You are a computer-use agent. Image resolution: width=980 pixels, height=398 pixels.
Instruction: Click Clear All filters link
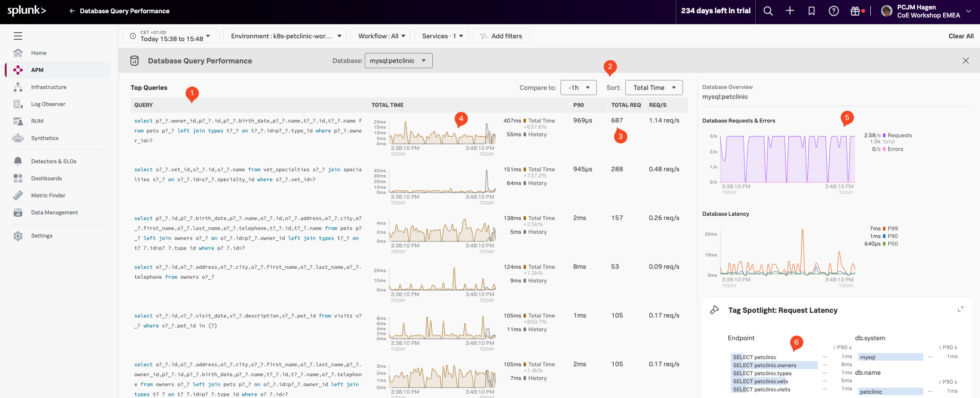[961, 36]
